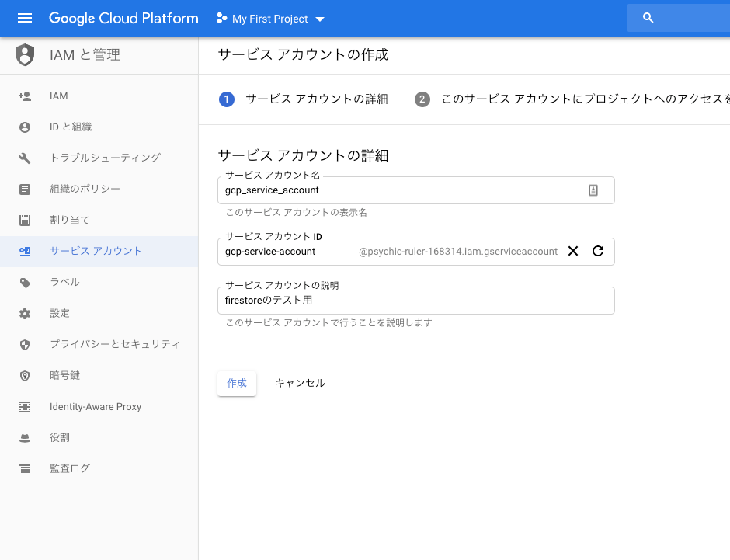Click the Identity-Aware Proxy icon
The height and width of the screenshot is (560, 730).
click(25, 407)
